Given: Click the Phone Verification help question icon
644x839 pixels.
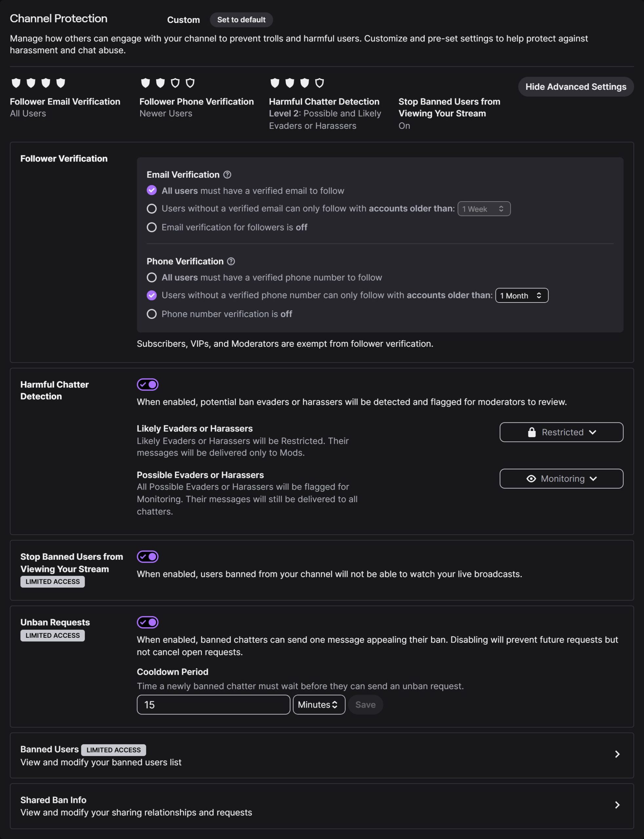Looking at the screenshot, I should click(231, 262).
